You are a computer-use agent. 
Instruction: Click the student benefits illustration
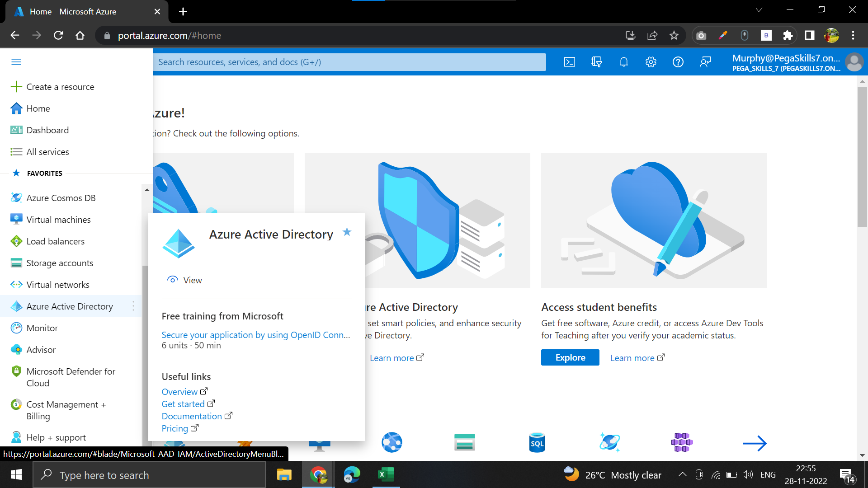[x=654, y=221]
